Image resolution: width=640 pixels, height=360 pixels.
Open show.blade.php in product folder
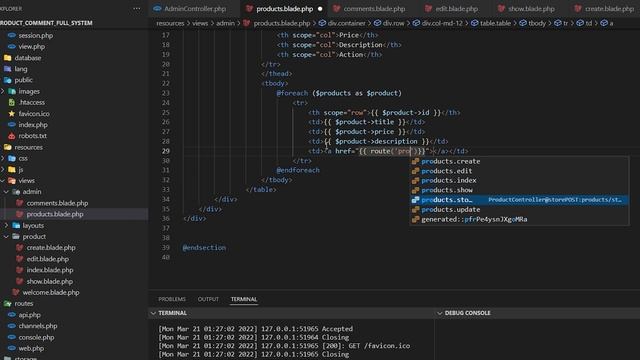coord(50,281)
